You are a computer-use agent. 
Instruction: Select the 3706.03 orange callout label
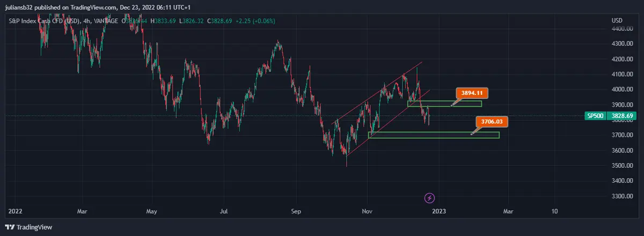pos(492,122)
